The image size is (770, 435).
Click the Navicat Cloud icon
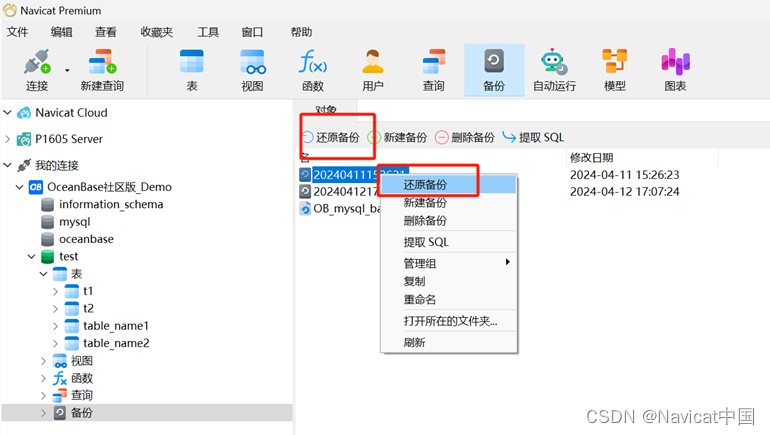pos(24,113)
